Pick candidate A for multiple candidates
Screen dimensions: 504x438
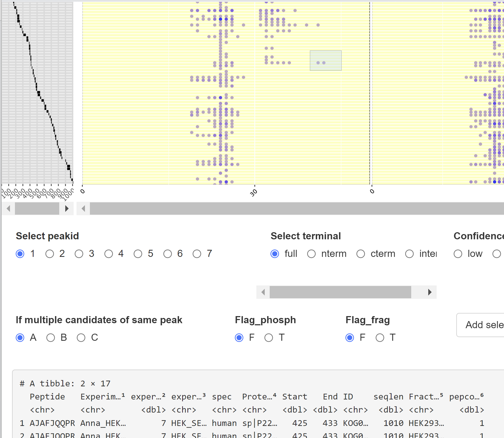coord(20,338)
